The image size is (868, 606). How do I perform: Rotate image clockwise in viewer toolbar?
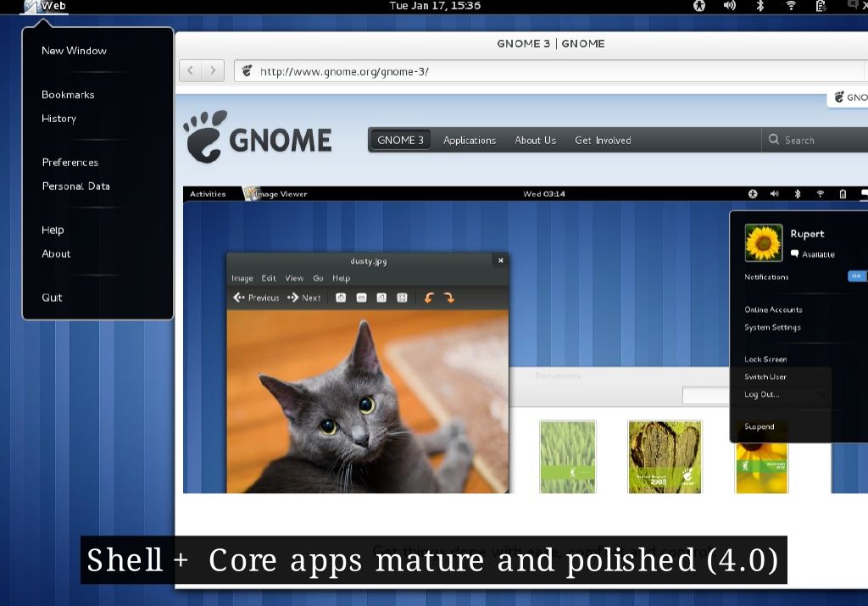click(449, 297)
